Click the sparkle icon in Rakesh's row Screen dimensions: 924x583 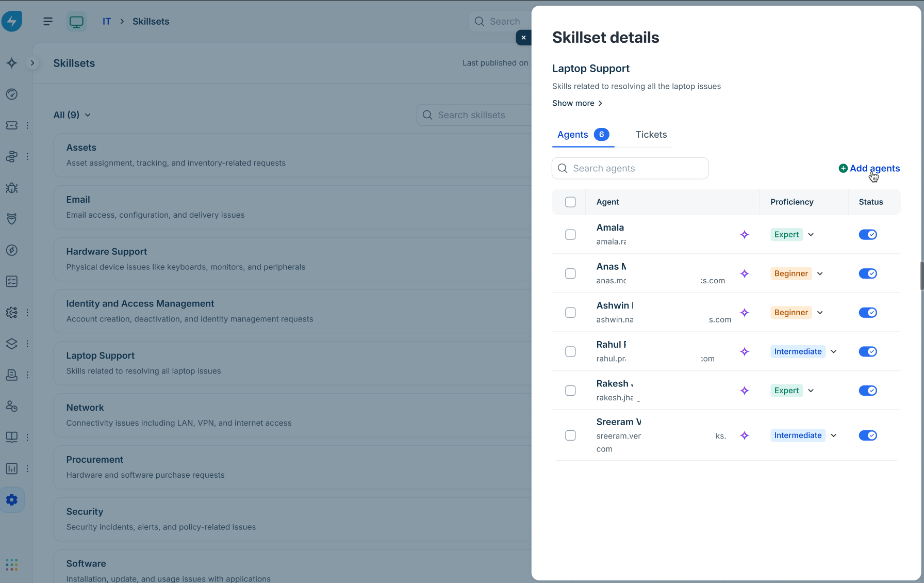tap(745, 391)
